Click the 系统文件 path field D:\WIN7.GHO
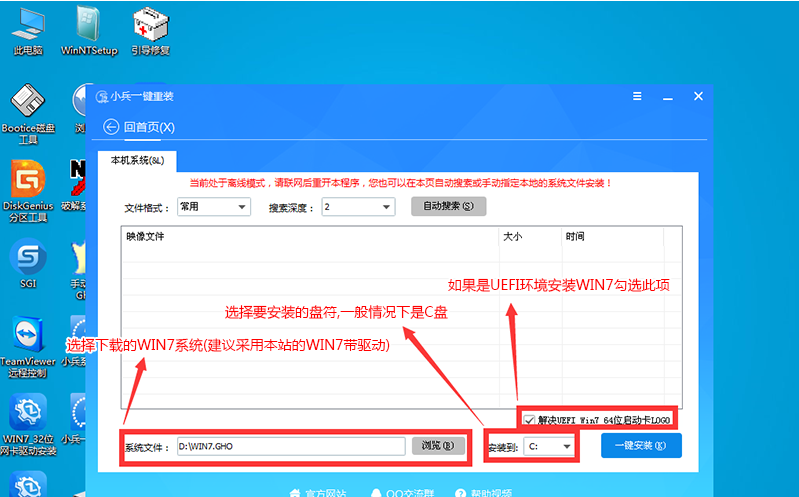This screenshot has width=799, height=497. pyautogui.click(x=291, y=447)
